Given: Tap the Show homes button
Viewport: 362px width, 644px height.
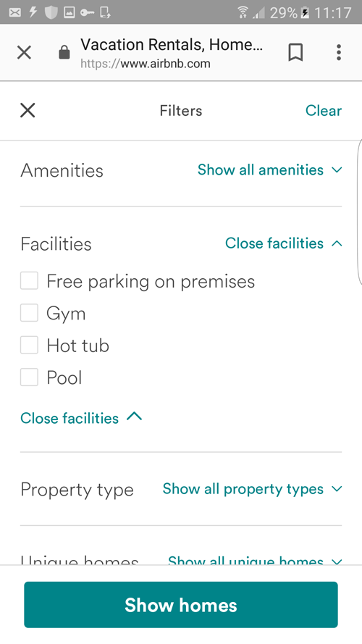Looking at the screenshot, I should click(181, 605).
